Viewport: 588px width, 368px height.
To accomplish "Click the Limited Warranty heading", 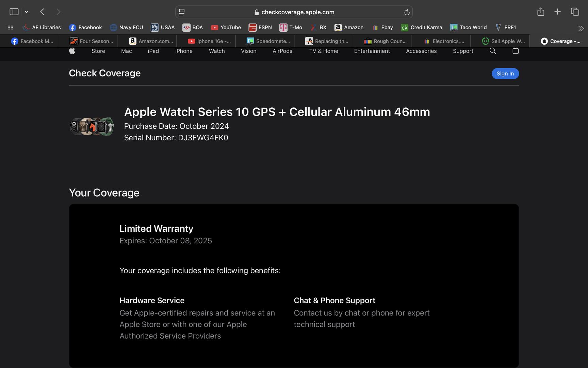I will pyautogui.click(x=156, y=229).
